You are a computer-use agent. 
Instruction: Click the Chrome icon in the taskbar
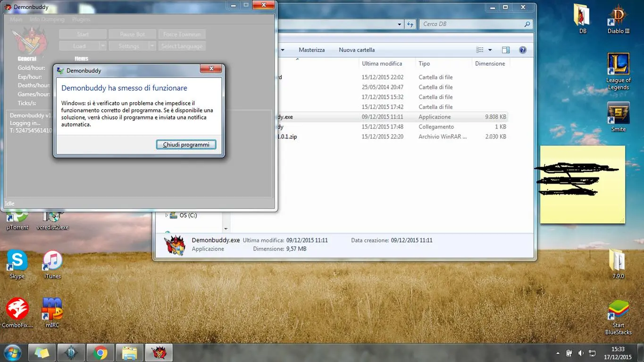click(100, 353)
